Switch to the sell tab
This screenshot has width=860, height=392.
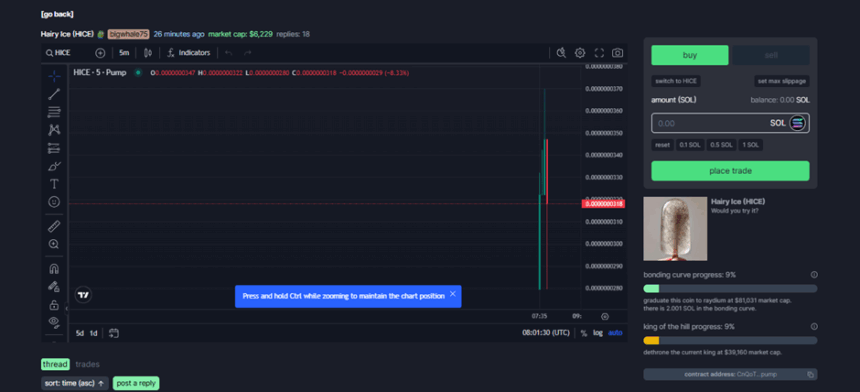pos(771,55)
